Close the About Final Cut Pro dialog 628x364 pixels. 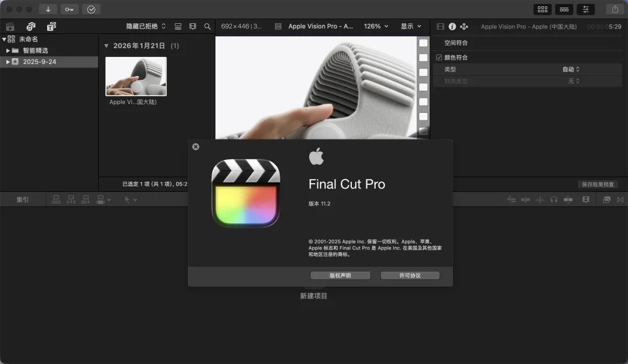(x=195, y=147)
